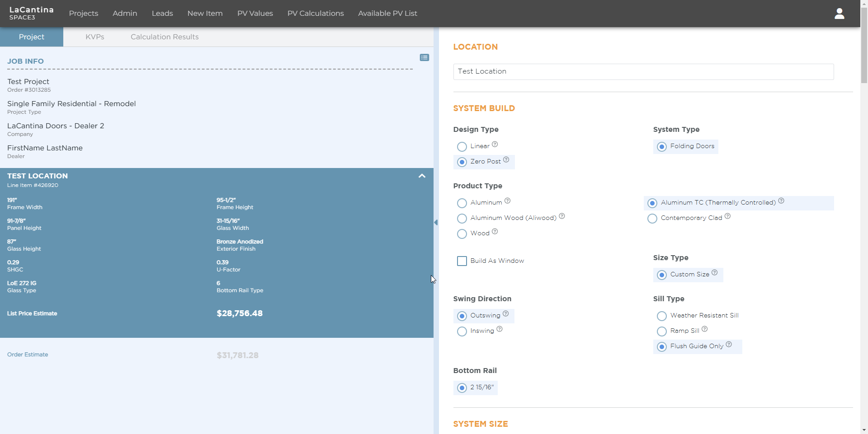Select Linear design type
The image size is (868, 434).
(x=462, y=147)
